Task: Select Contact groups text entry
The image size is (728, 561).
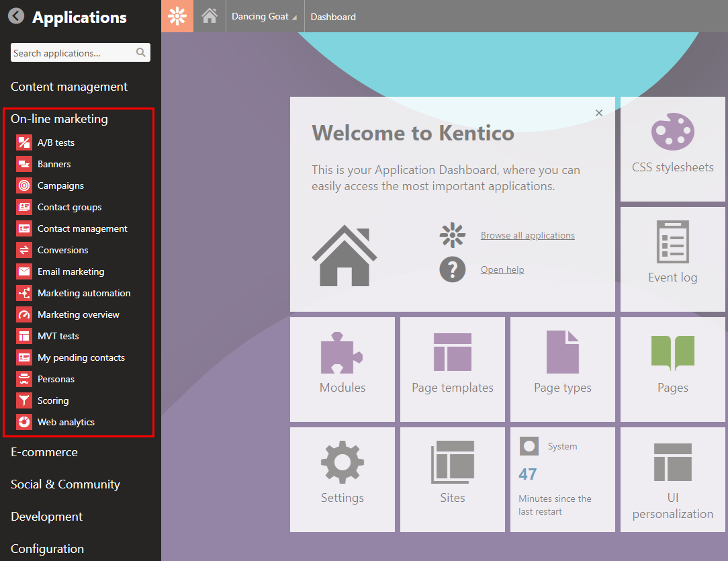Action: [x=69, y=207]
